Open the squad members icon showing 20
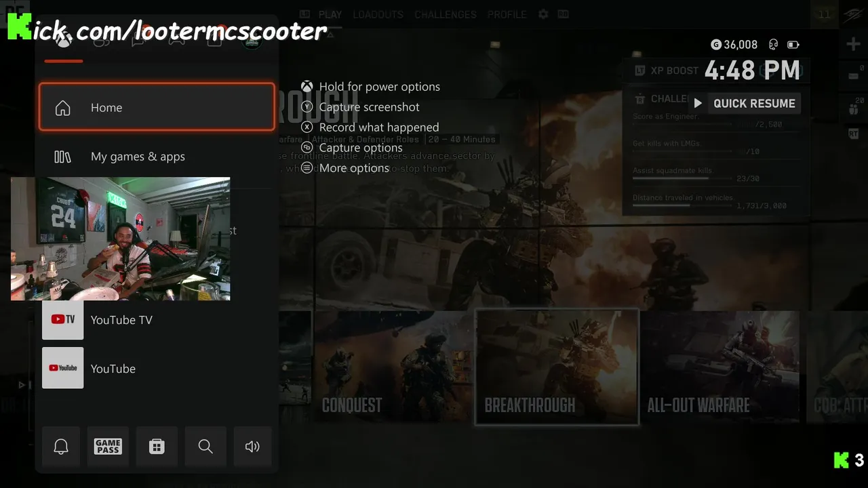Viewport: 868px width, 488px height. [x=853, y=108]
